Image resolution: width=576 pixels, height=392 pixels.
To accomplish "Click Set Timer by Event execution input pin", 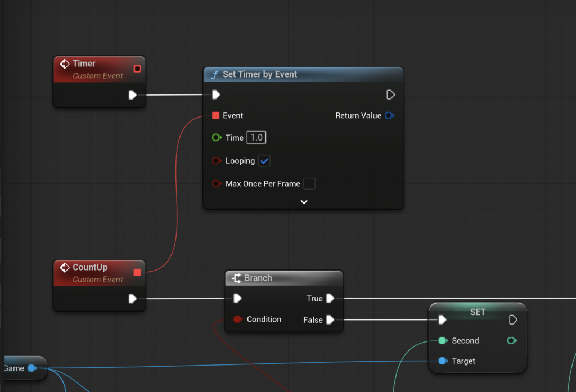I will 216,95.
